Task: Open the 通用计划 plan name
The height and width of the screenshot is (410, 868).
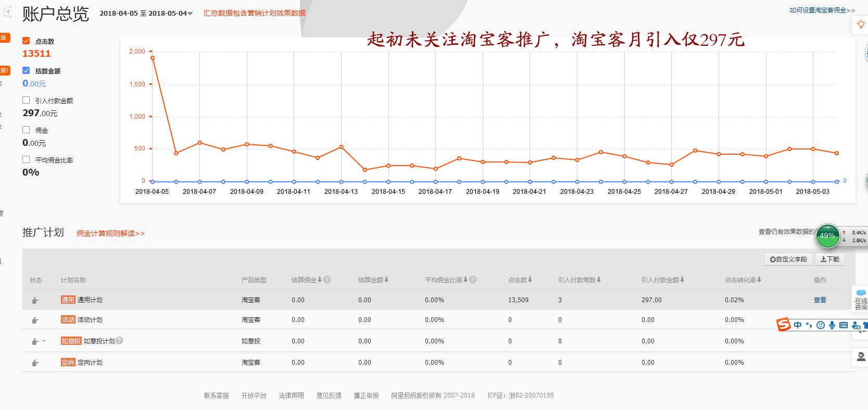Action: (90, 300)
